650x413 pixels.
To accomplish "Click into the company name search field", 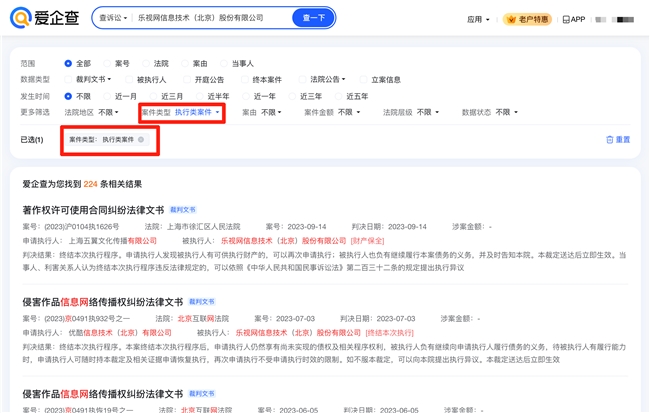I will point(210,18).
